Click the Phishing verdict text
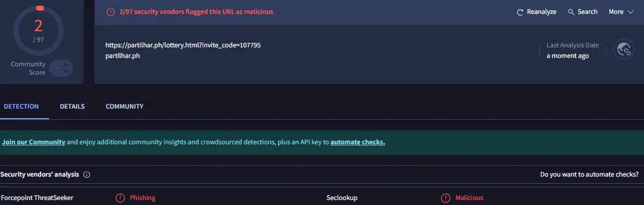This screenshot has height=205, width=644. (x=142, y=198)
